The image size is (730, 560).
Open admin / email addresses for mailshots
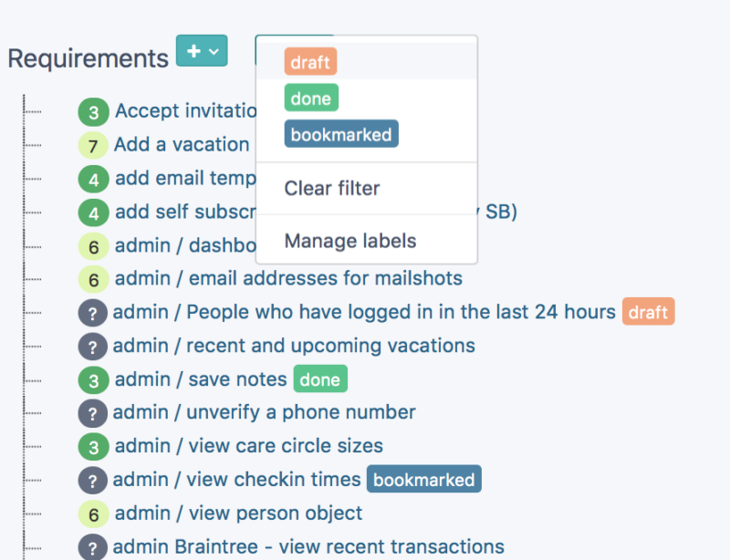point(288,278)
